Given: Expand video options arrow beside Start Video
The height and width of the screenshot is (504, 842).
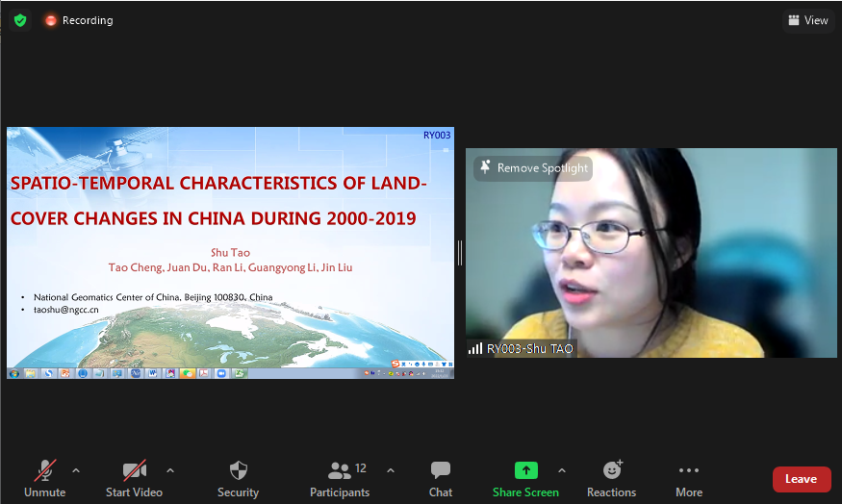Looking at the screenshot, I should point(170,470).
